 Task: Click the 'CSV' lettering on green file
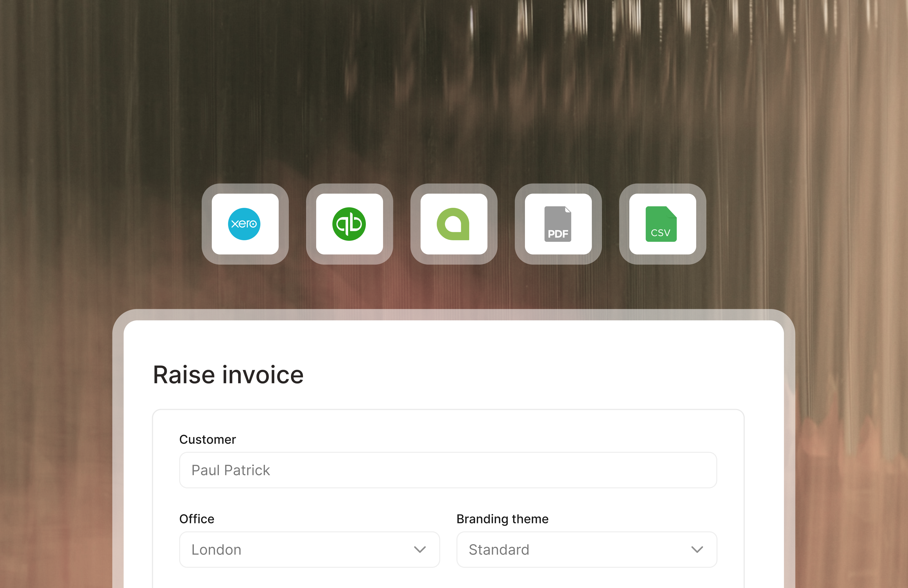660,233
